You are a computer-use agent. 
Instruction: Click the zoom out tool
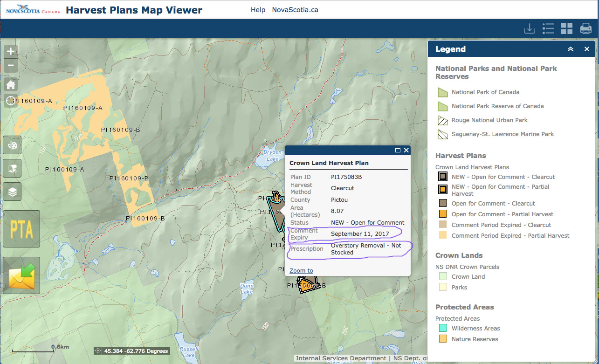pos(10,65)
